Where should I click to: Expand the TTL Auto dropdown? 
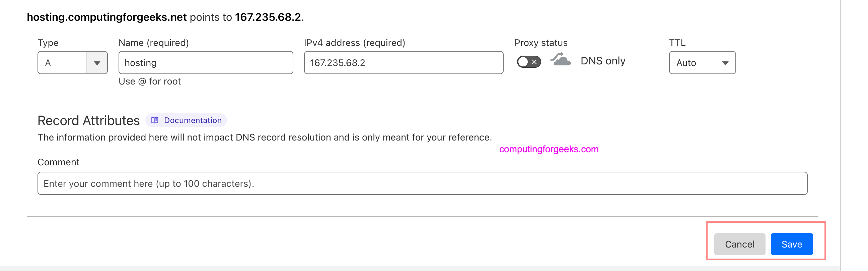[702, 63]
